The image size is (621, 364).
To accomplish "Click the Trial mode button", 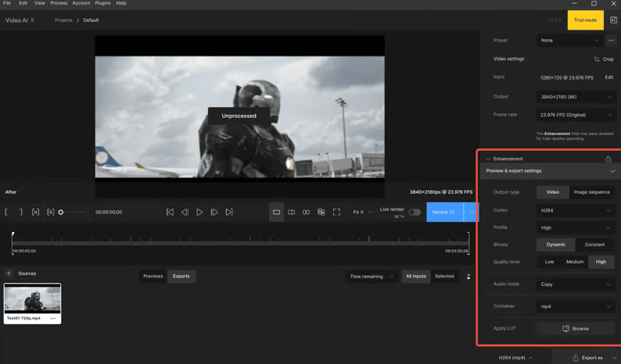I will (585, 20).
